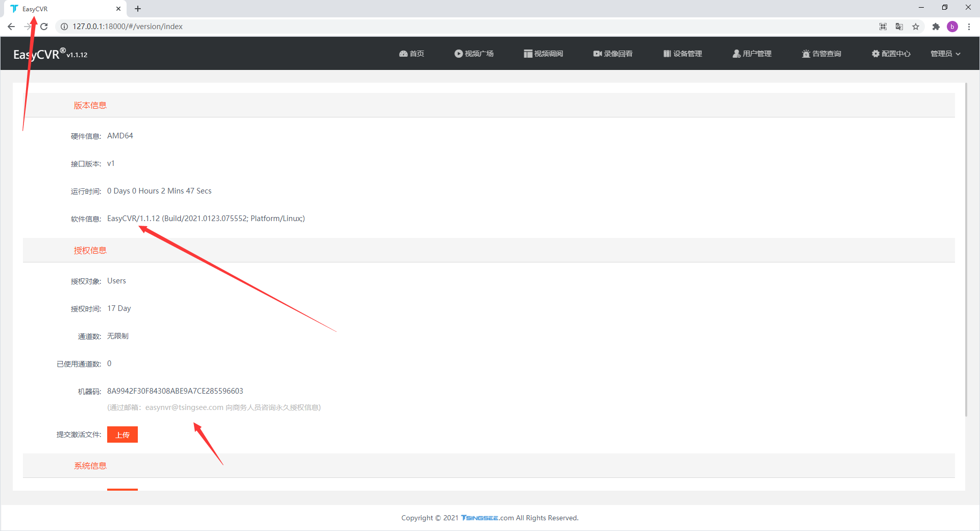Navigate to 录像回看 page
Viewport: 980px width, 531px height.
[612, 54]
